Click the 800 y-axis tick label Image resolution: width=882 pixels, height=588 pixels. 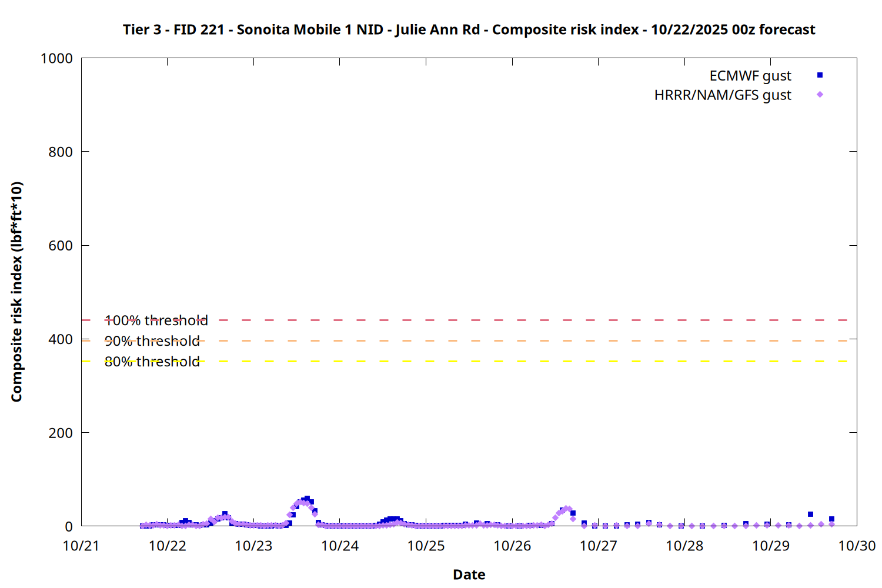pos(61,152)
